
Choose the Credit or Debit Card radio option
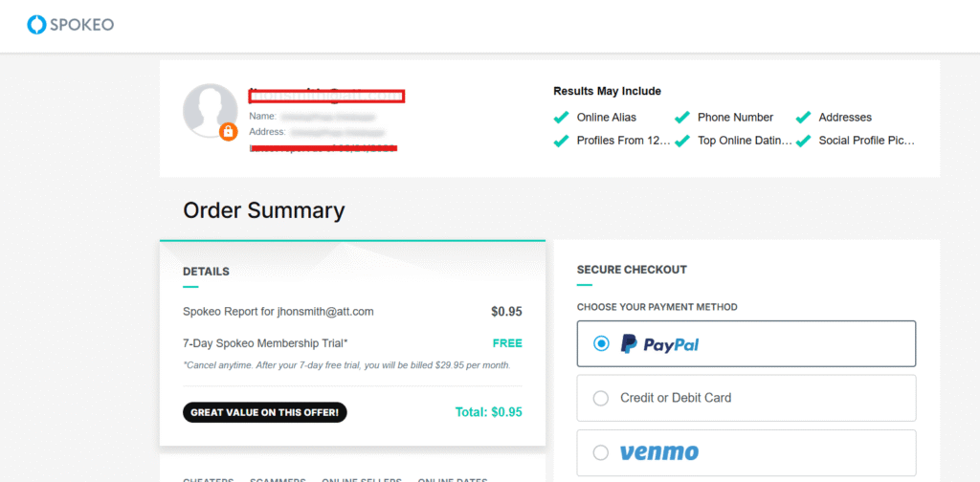coord(601,398)
